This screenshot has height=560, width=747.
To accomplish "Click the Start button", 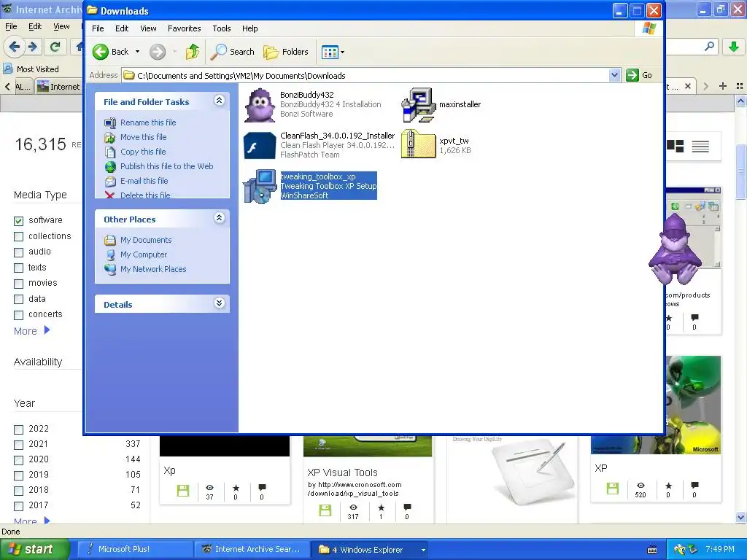I will (x=34, y=550).
